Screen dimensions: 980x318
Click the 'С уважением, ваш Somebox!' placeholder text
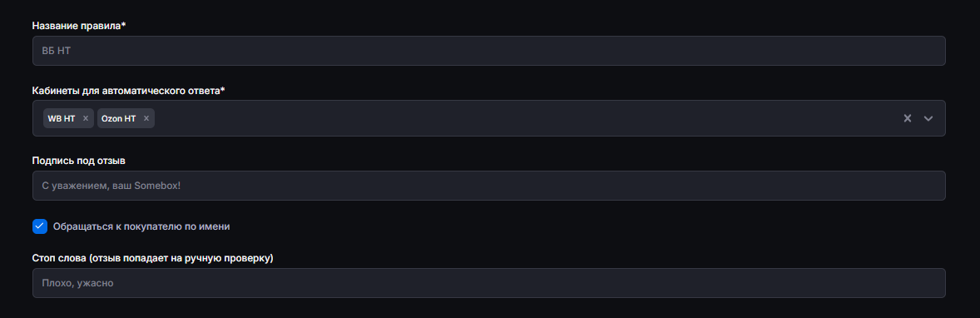[x=111, y=186]
